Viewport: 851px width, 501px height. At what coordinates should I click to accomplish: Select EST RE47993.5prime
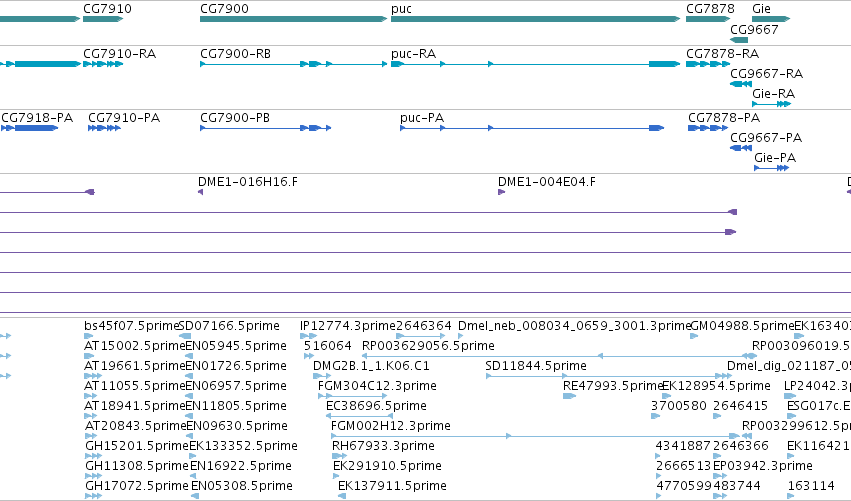(613, 386)
